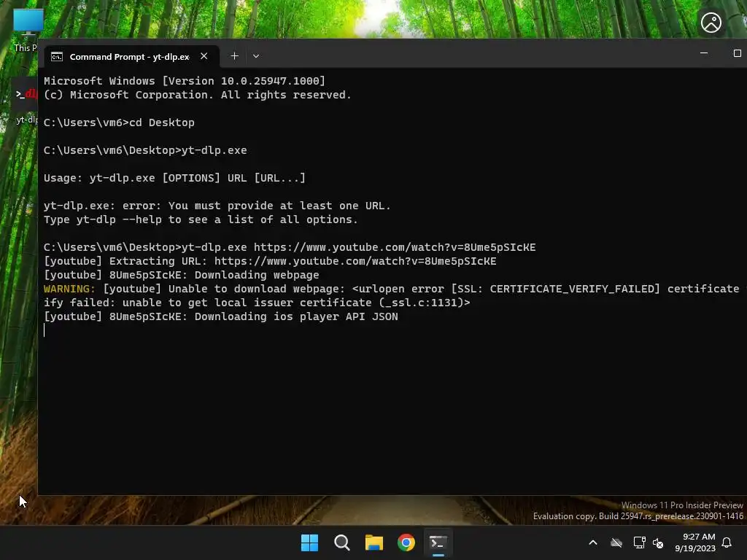Screen dimensions: 747x560
Task: Open the network status tray icon
Action: point(639,542)
